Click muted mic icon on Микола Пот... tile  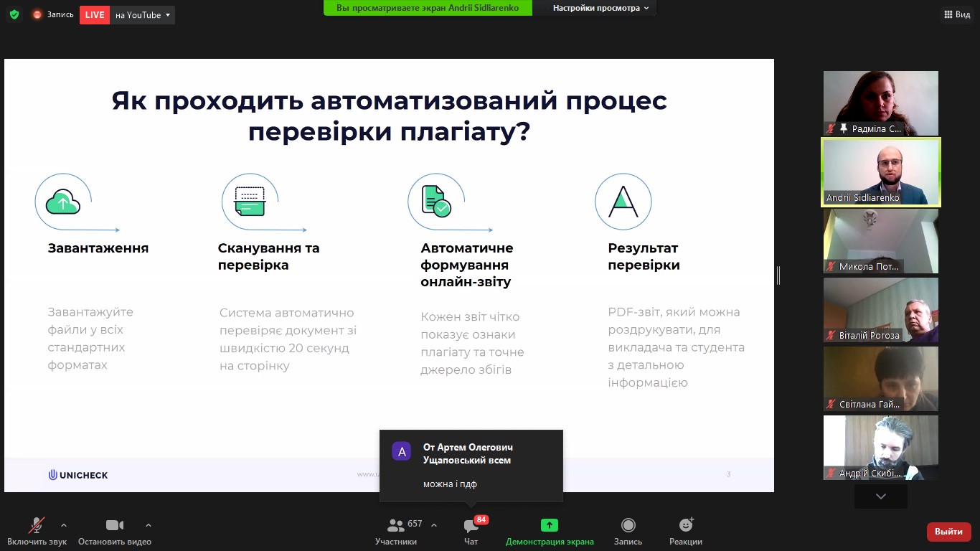831,267
